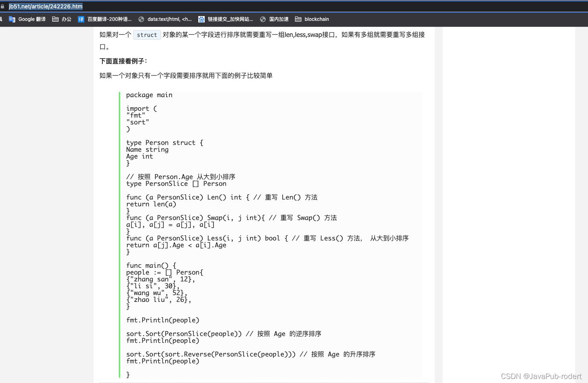Click the line "return a[j].Age < a[i].Age"
Viewport: 588px width, 383px height.
coord(176,245)
